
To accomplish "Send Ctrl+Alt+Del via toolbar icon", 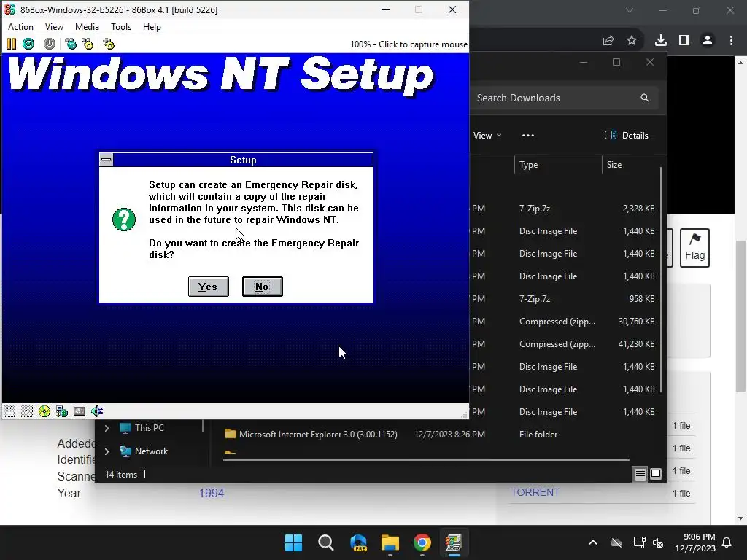I will (71, 44).
